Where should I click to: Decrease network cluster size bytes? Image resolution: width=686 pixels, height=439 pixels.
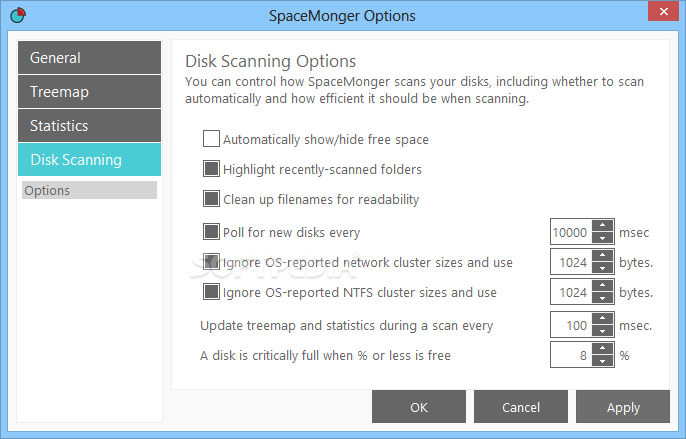[x=602, y=268]
